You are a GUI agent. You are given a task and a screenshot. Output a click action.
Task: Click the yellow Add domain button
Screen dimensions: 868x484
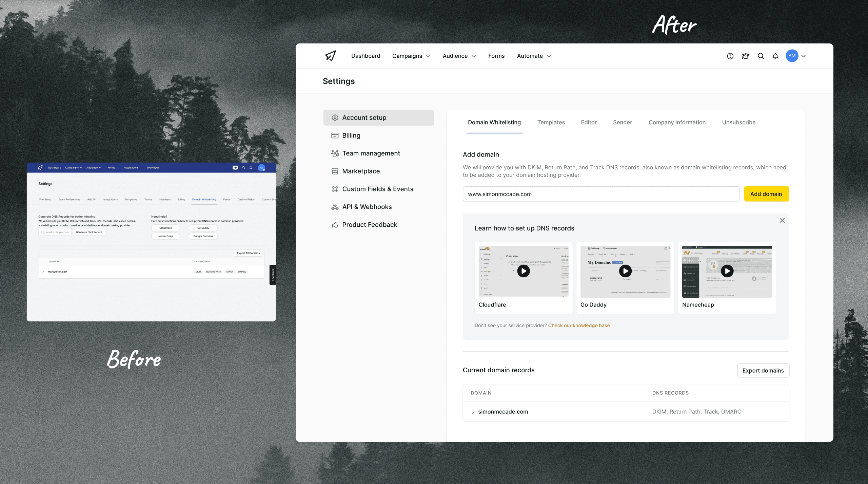pyautogui.click(x=766, y=194)
